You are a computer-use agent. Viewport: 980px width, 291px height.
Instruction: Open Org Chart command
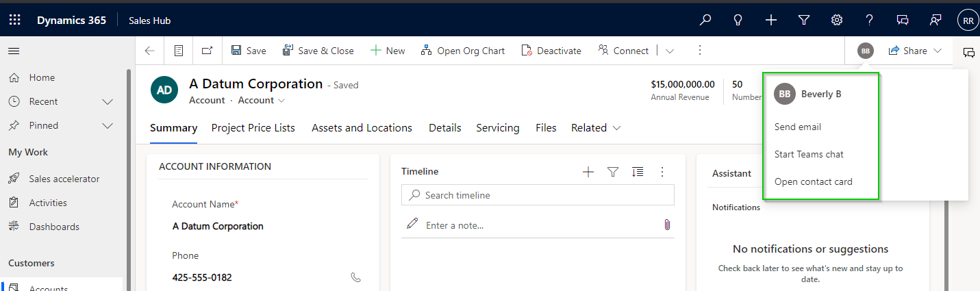pyautogui.click(x=463, y=51)
